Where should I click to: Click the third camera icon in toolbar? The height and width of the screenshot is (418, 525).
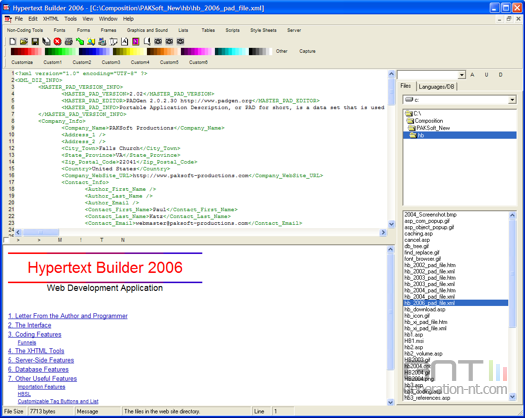180,42
